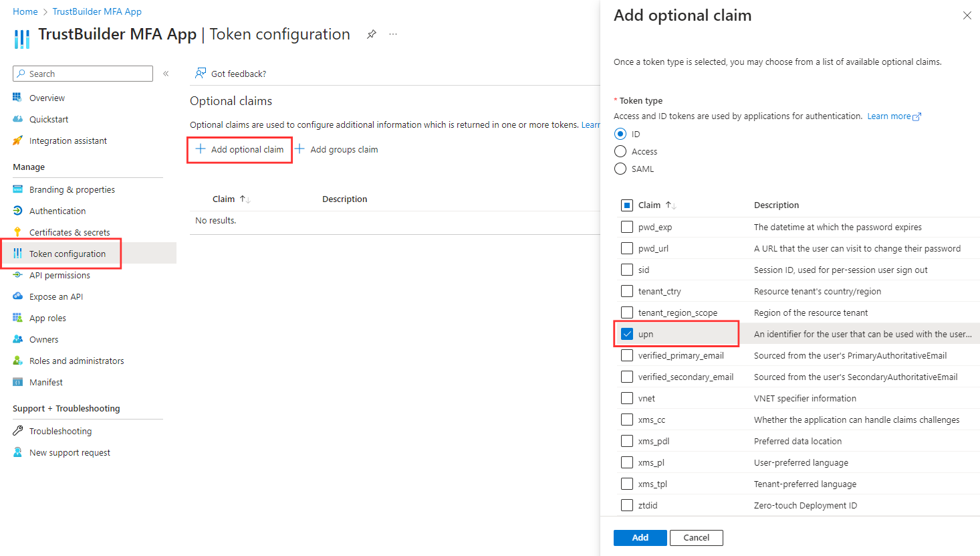
Task: Click the Overview icon in sidebar
Action: point(17,98)
